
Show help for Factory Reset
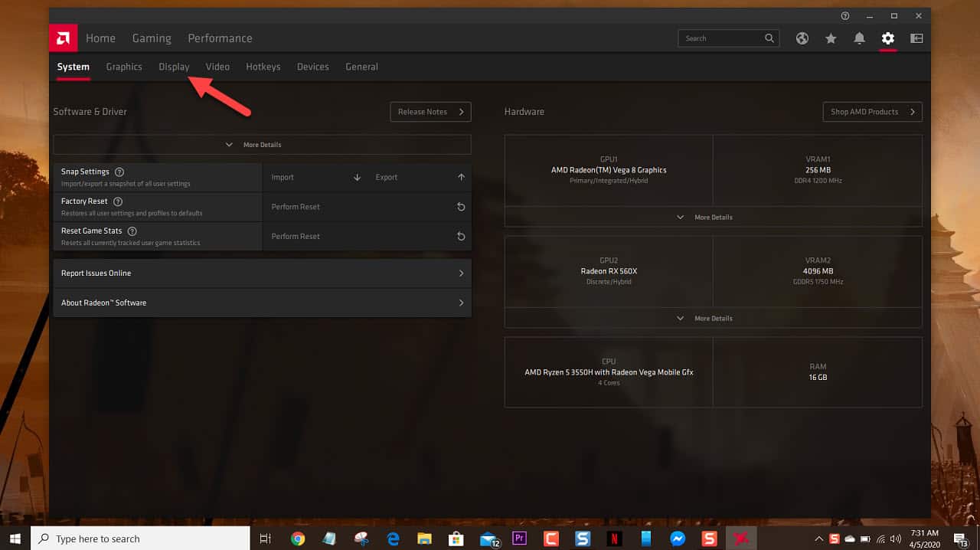point(118,201)
